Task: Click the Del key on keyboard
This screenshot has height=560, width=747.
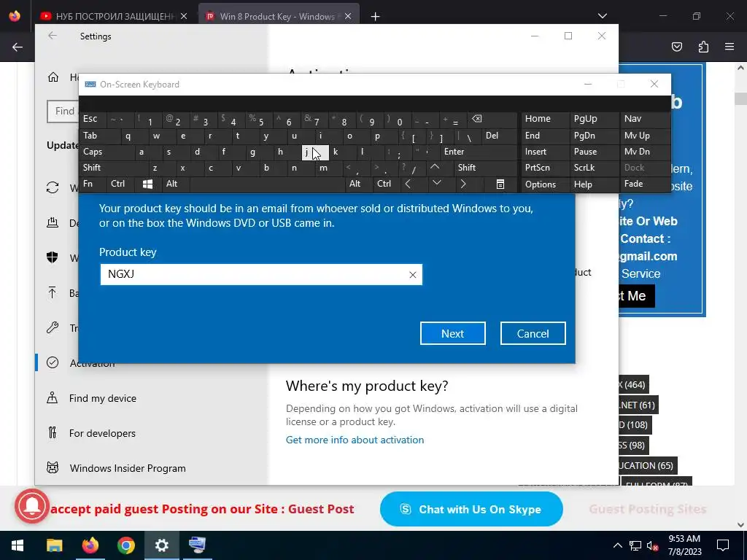Action: point(499,136)
